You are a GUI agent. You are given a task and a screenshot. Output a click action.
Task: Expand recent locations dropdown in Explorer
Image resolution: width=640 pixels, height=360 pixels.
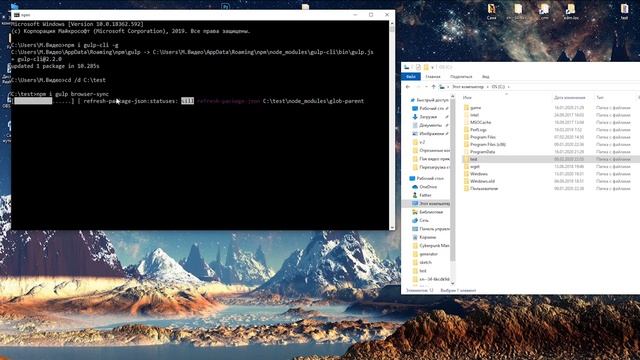(426, 87)
